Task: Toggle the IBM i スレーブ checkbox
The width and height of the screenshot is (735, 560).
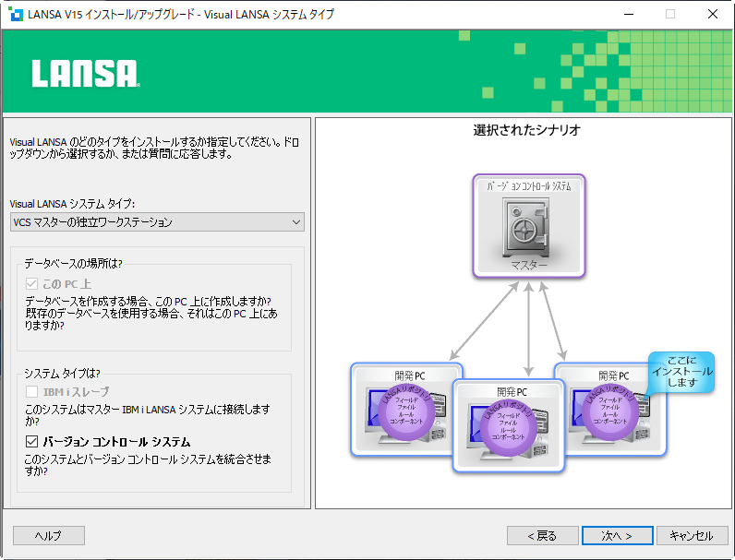Action: (x=32, y=391)
